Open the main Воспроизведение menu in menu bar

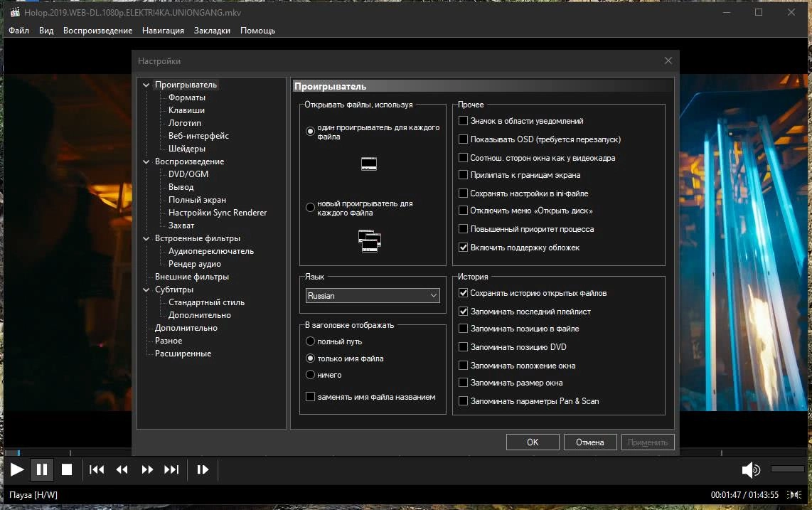98,31
